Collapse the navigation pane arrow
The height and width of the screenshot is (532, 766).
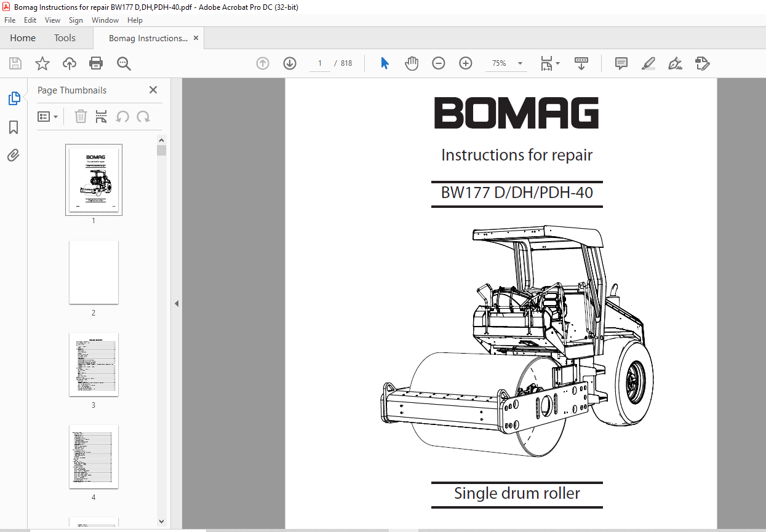[177, 303]
